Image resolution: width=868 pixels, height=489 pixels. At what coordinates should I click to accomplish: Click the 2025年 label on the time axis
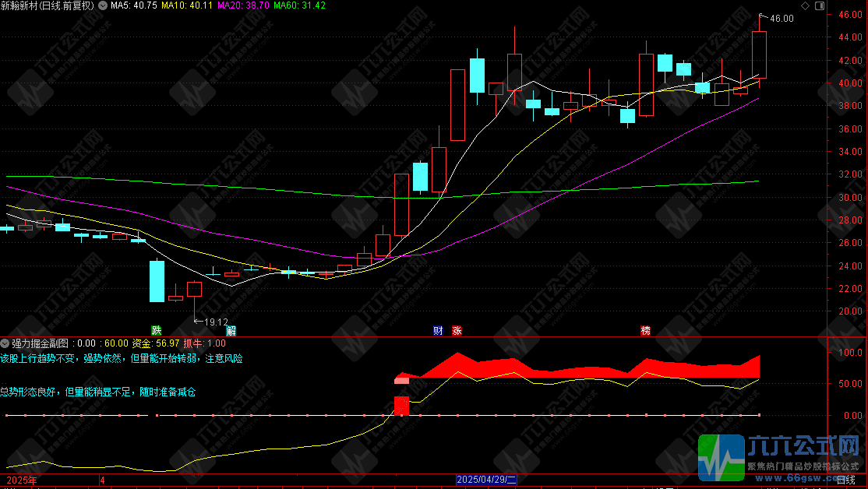[x=20, y=480]
